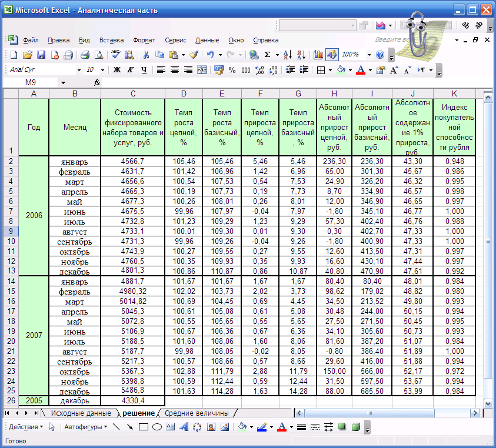Open Print Preview from the toolbar

[x=99, y=55]
